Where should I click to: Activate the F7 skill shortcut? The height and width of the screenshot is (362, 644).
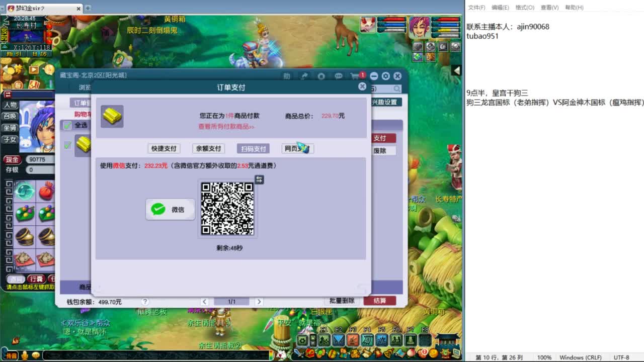(x=411, y=340)
